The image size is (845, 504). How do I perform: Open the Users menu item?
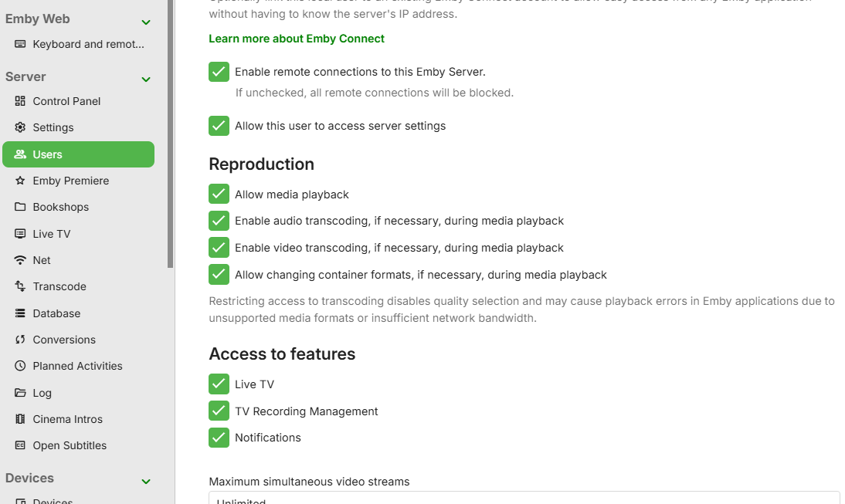pos(78,154)
